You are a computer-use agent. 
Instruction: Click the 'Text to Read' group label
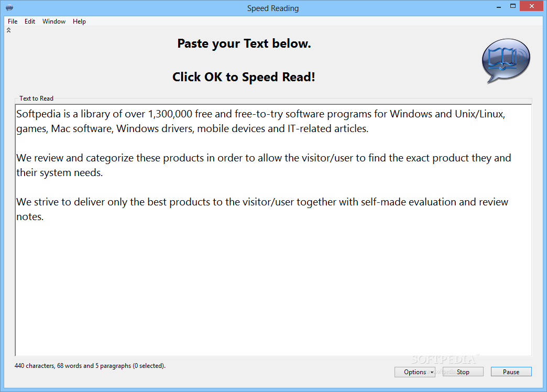[36, 99]
